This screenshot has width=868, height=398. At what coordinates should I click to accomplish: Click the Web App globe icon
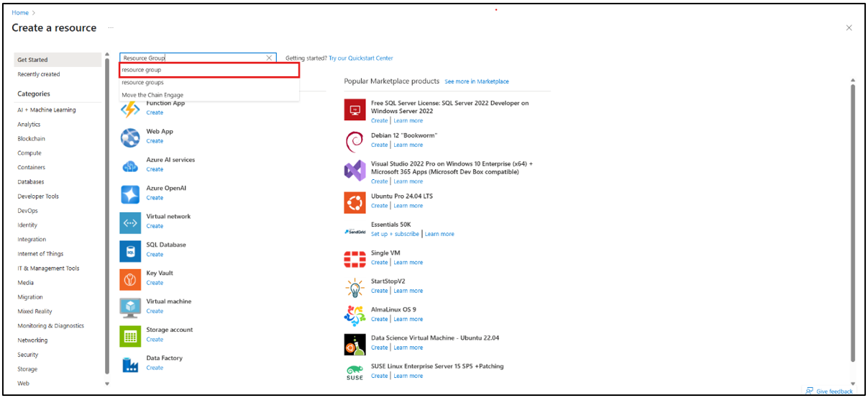[x=130, y=137]
